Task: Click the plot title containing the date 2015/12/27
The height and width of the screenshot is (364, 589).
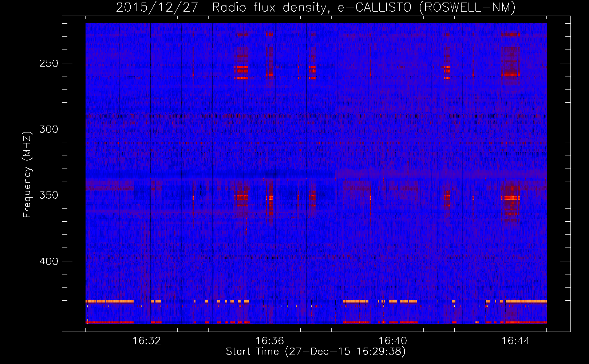Action: pyautogui.click(x=316, y=8)
